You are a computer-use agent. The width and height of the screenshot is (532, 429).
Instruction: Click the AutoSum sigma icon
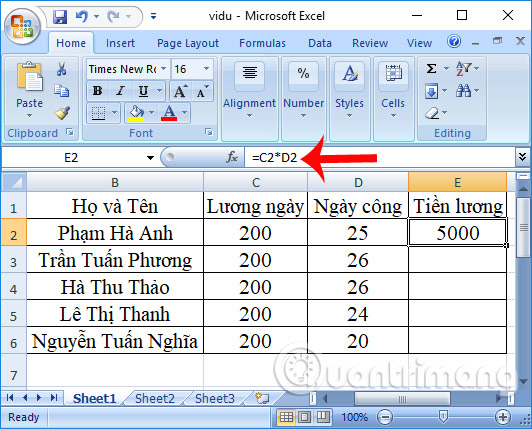click(x=431, y=69)
